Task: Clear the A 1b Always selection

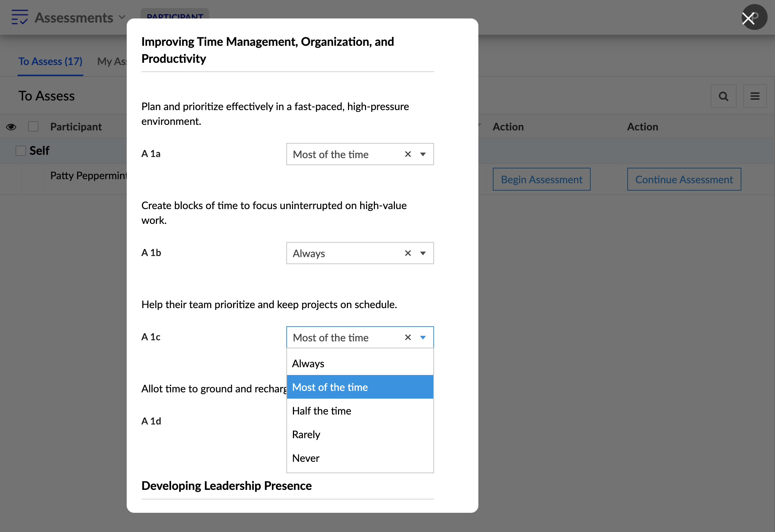Action: [408, 253]
